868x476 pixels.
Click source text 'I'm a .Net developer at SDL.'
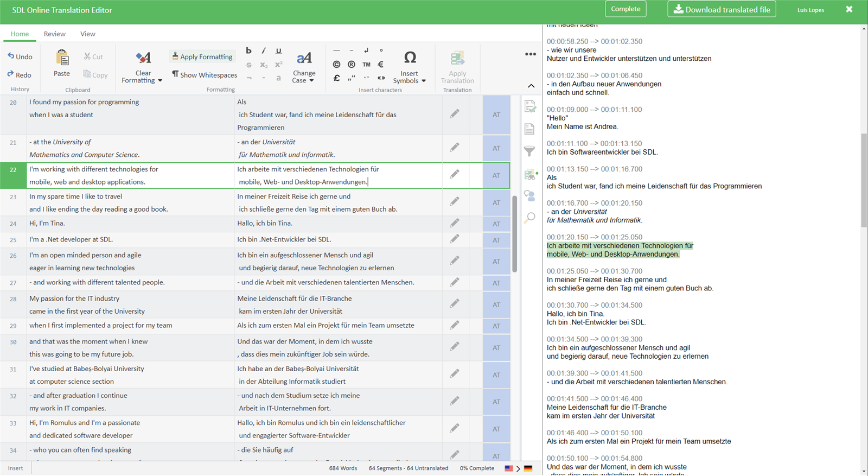click(71, 239)
